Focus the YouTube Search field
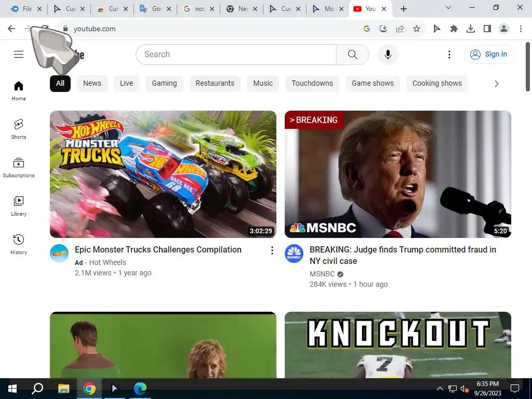The height and width of the screenshot is (399, 532). point(236,54)
